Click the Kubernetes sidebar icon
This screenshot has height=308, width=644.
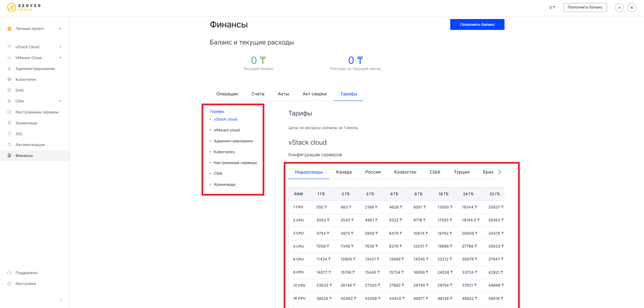[9, 80]
